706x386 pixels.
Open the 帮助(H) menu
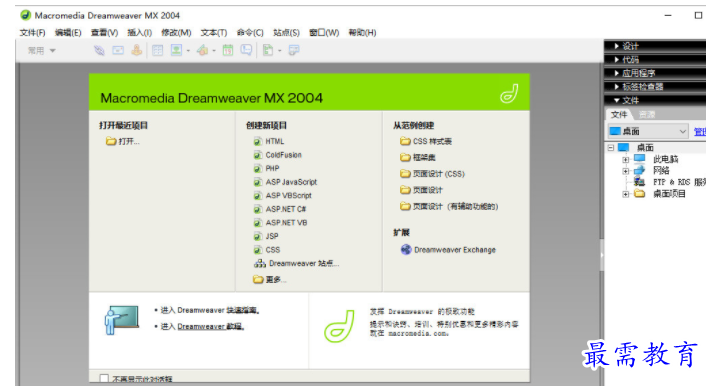362,33
